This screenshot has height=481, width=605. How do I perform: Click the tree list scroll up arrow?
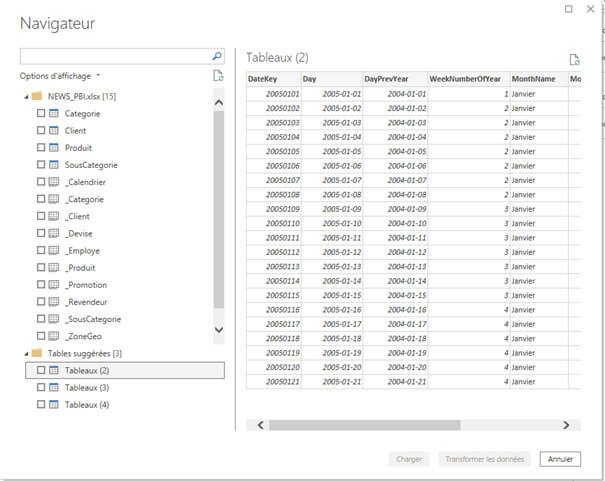click(219, 103)
